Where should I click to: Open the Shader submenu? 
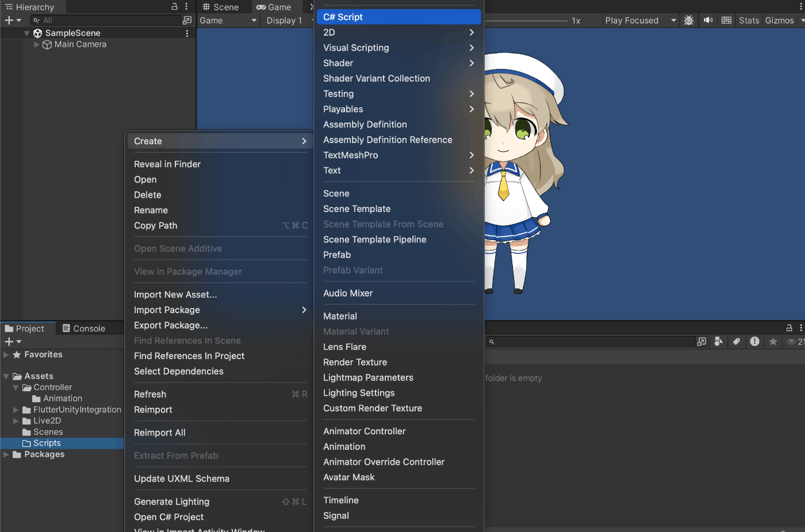tap(399, 63)
